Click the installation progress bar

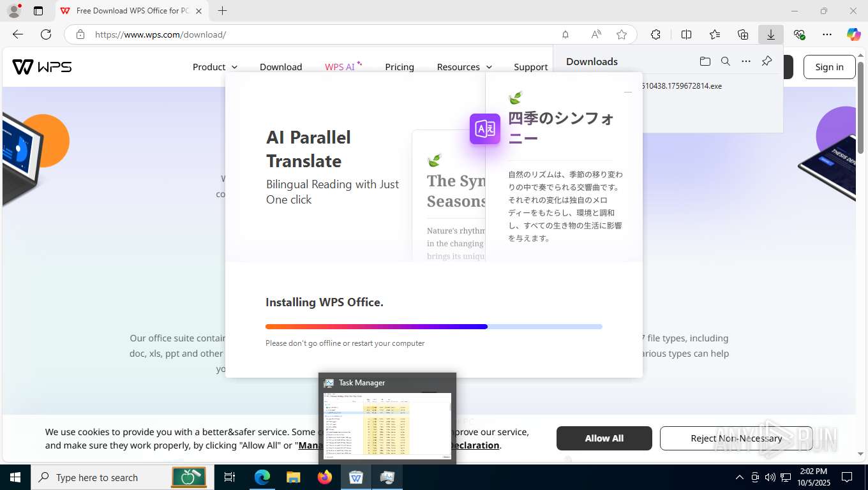click(x=434, y=327)
